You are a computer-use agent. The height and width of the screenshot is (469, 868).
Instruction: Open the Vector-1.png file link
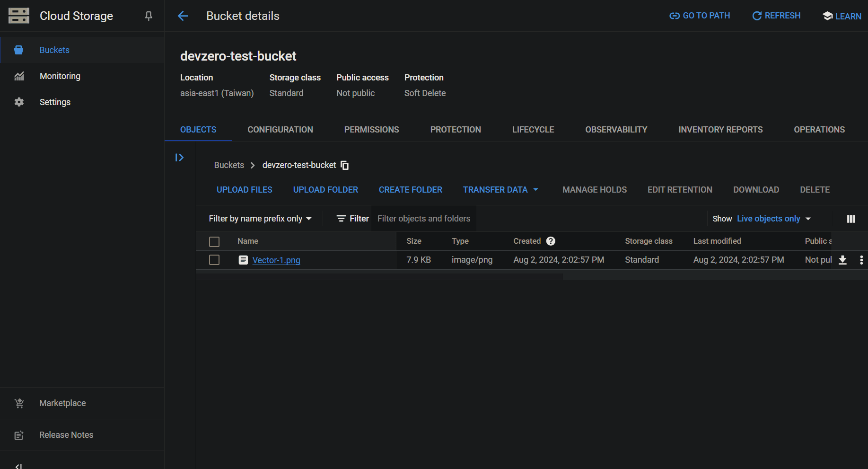click(x=276, y=260)
